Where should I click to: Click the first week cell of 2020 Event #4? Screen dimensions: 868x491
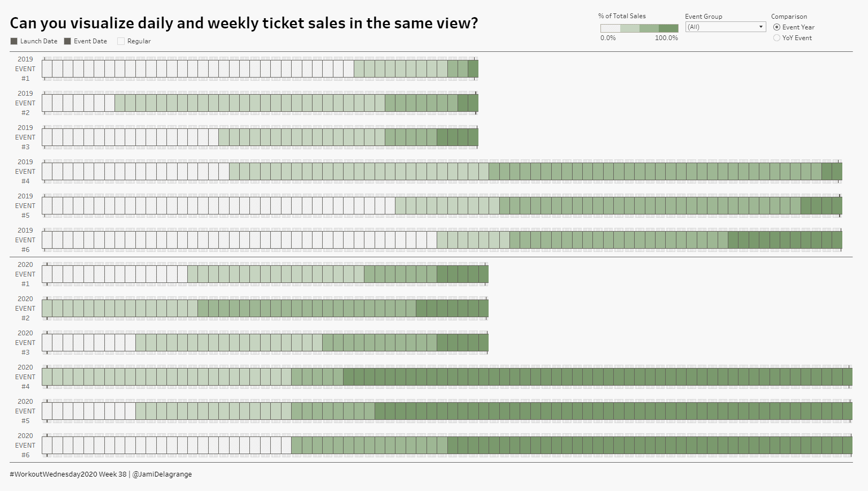click(x=47, y=377)
